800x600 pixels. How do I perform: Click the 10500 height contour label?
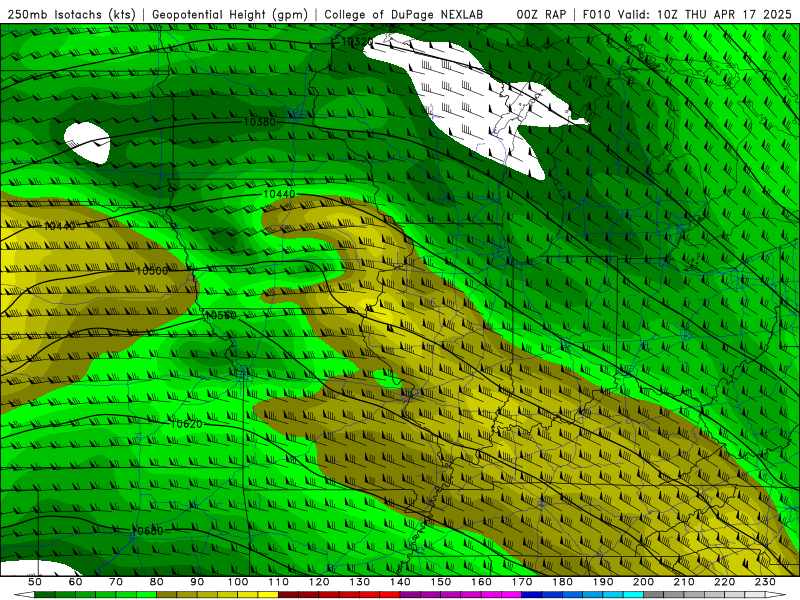click(152, 271)
